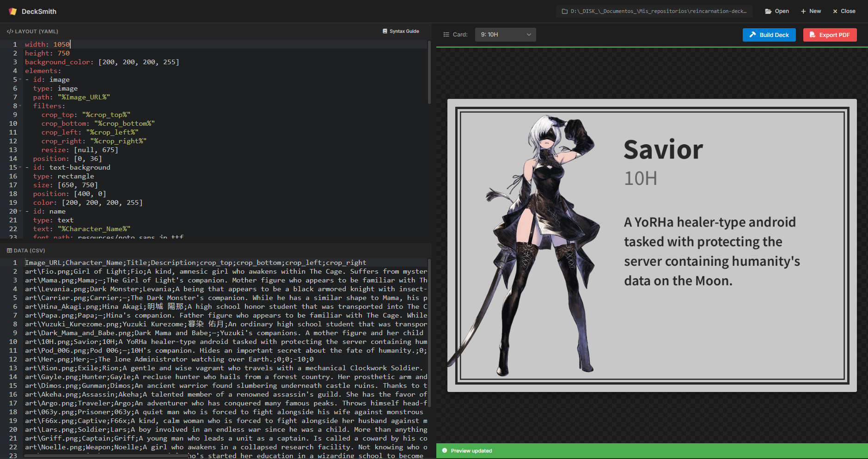Click the card list icon beside 'Card:'
This screenshot has height=459, width=868.
tap(446, 34)
